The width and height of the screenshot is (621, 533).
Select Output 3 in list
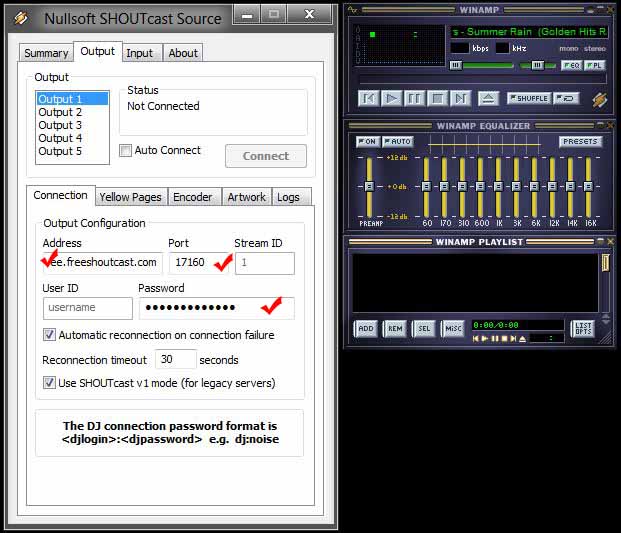click(x=72, y=125)
